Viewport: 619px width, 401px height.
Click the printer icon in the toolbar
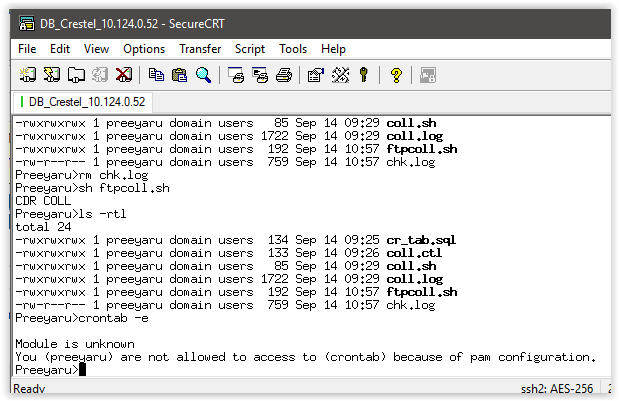tap(284, 74)
